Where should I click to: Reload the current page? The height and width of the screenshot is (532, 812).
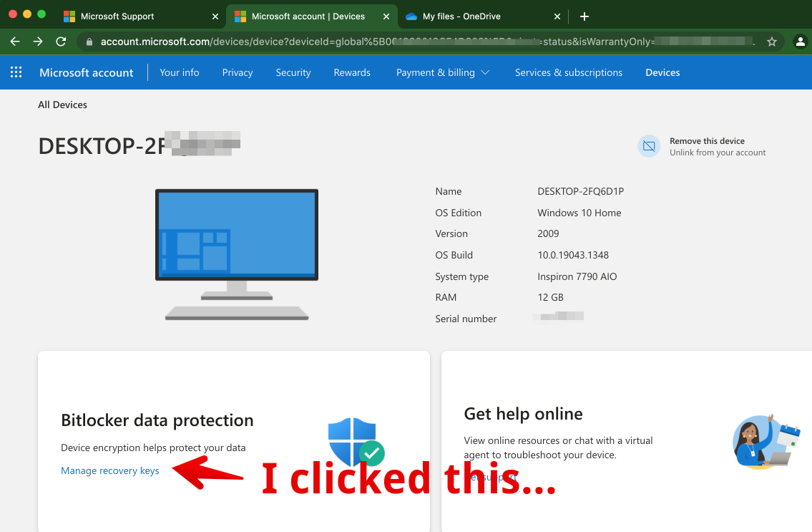61,42
